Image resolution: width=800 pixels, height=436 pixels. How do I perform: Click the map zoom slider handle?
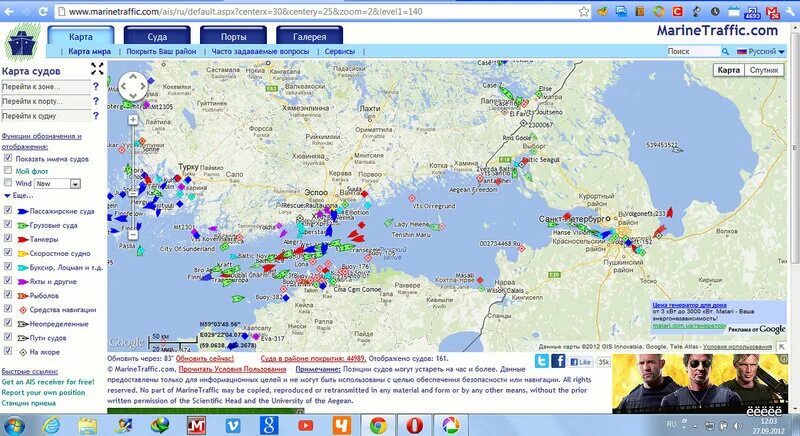[133, 193]
